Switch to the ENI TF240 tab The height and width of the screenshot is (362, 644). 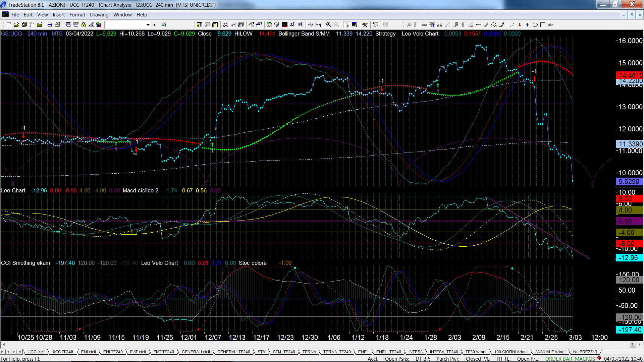pos(113,352)
